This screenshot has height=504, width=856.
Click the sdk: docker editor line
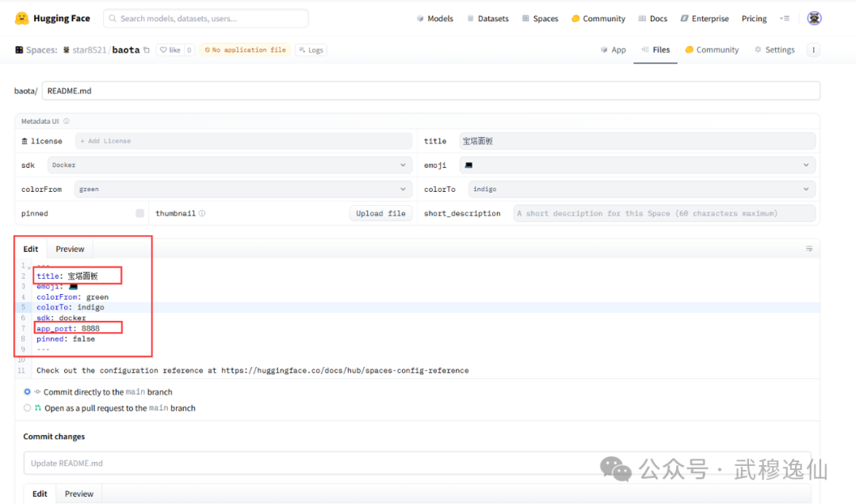pos(61,318)
